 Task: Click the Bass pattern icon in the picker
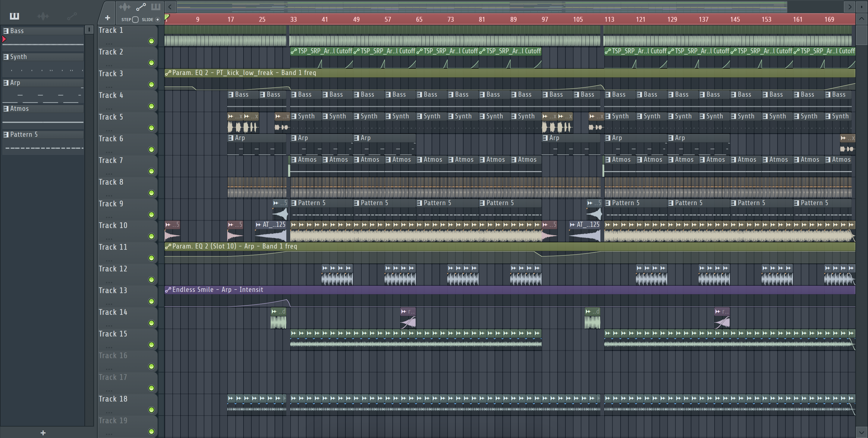(x=6, y=31)
